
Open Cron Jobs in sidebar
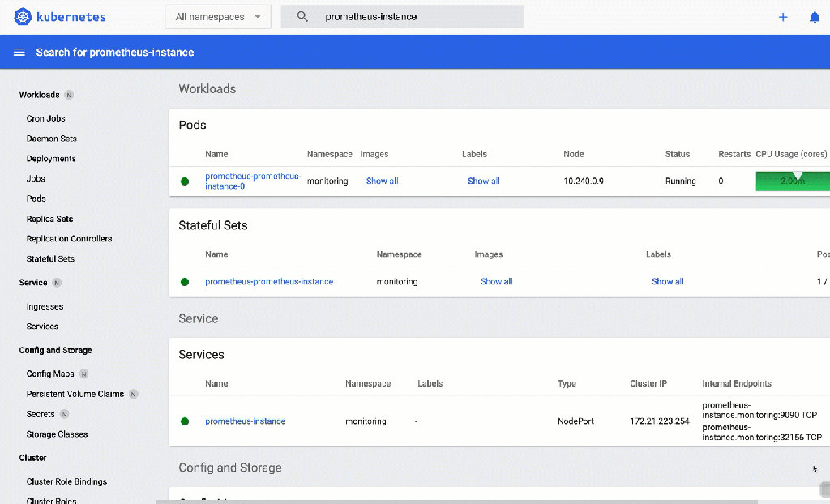[x=45, y=118]
